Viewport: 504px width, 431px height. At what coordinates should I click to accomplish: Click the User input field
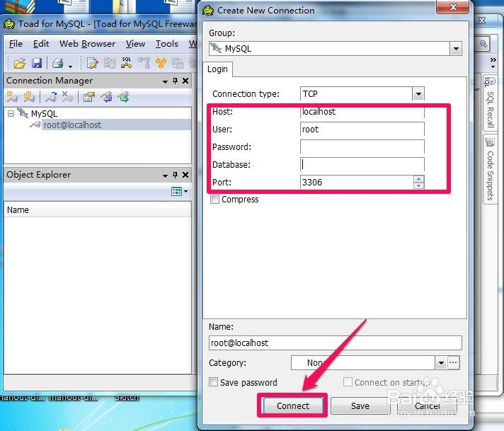pos(362,130)
